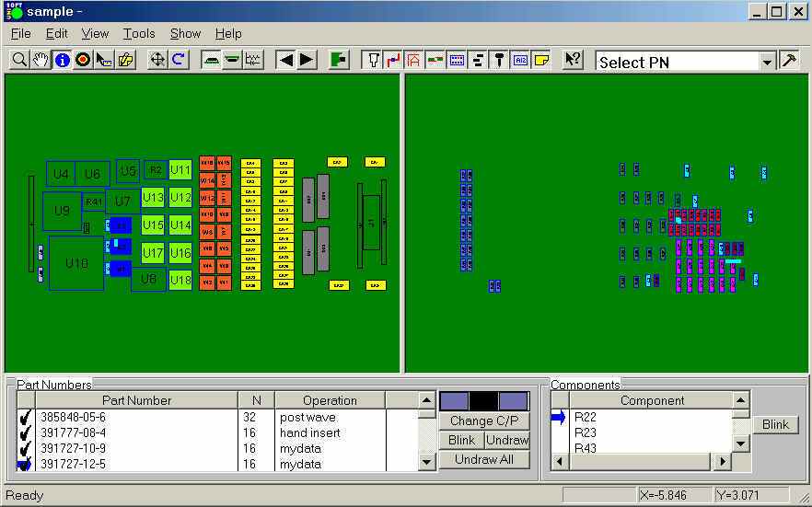Click the four-way move arrows icon
The width and height of the screenshot is (812, 507).
point(157,60)
